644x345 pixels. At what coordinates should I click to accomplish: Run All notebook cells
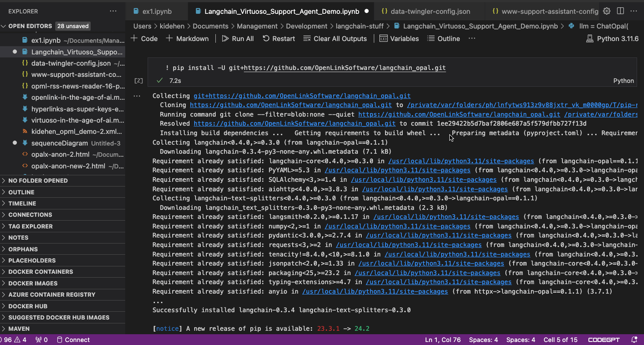(x=238, y=38)
